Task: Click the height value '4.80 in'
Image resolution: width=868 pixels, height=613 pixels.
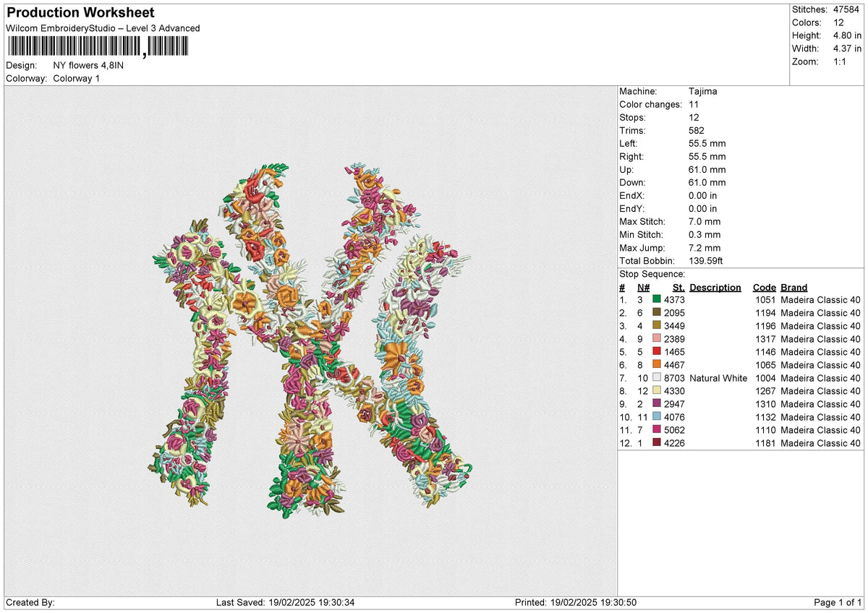Action: (847, 35)
